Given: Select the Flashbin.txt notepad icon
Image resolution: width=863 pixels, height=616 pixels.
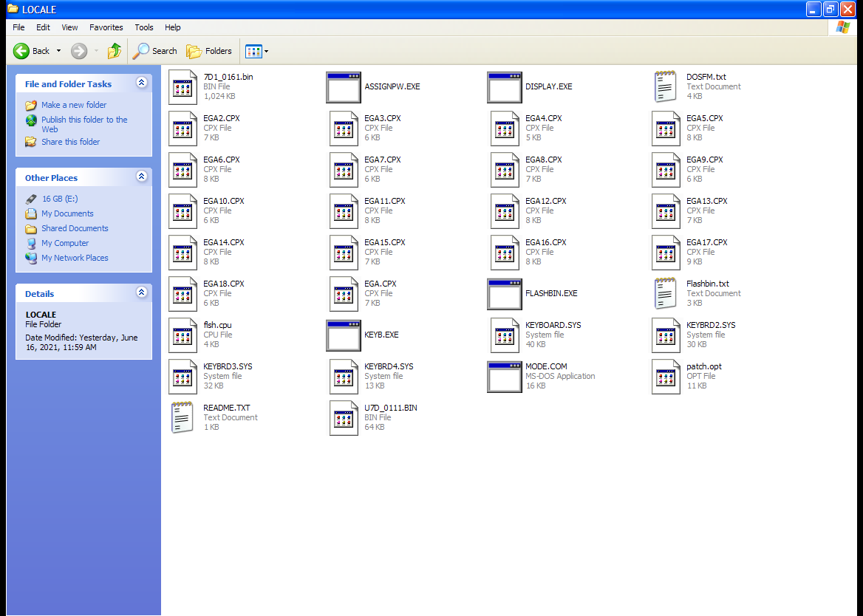Looking at the screenshot, I should click(666, 294).
